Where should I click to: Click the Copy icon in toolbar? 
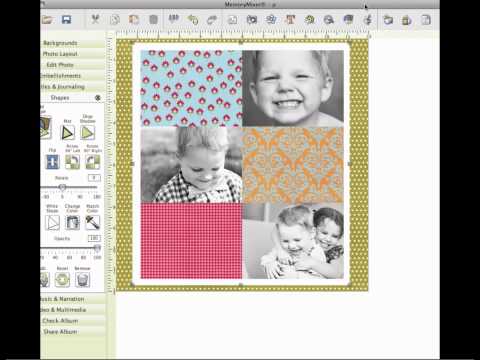coord(115,20)
